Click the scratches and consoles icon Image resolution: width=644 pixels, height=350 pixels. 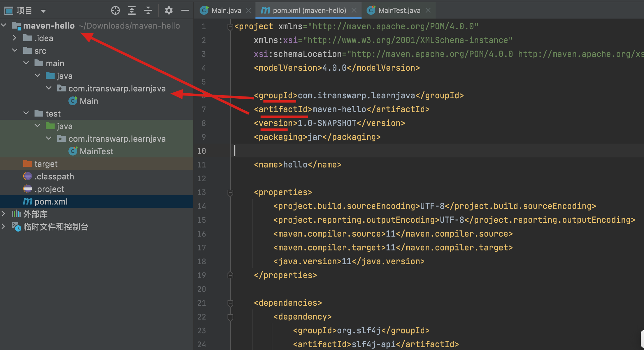pos(16,227)
